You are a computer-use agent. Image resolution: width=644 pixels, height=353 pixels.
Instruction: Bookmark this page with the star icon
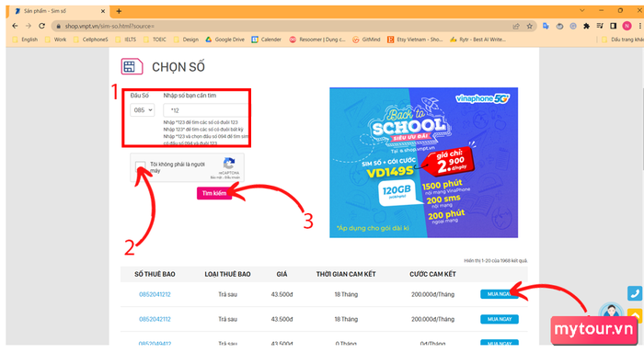(529, 27)
